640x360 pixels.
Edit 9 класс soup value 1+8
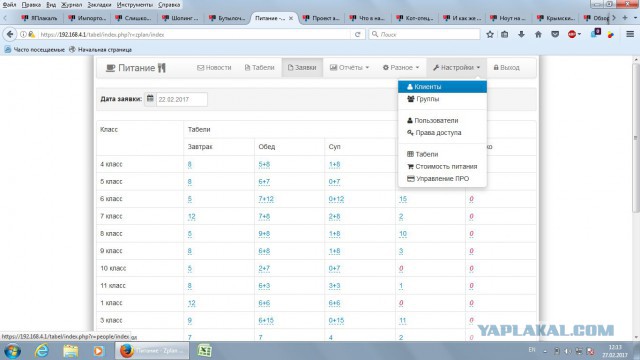[x=334, y=251]
